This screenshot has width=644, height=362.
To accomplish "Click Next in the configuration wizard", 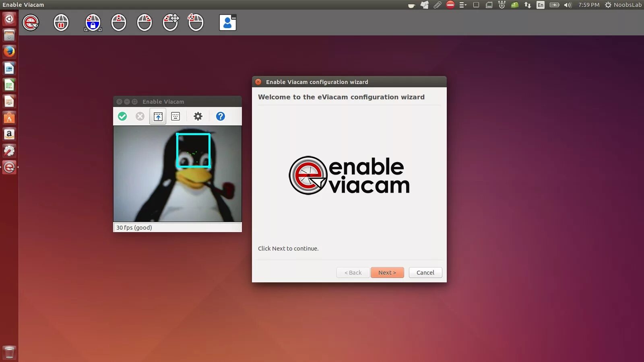I will pyautogui.click(x=387, y=272).
